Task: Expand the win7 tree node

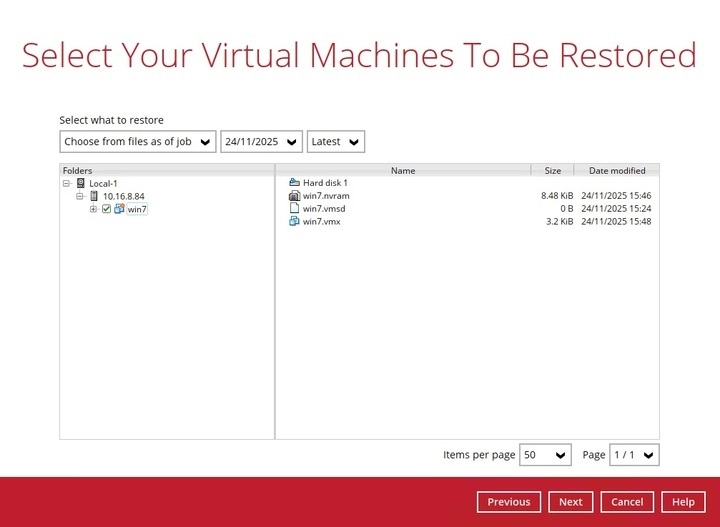Action: pyautogui.click(x=93, y=209)
